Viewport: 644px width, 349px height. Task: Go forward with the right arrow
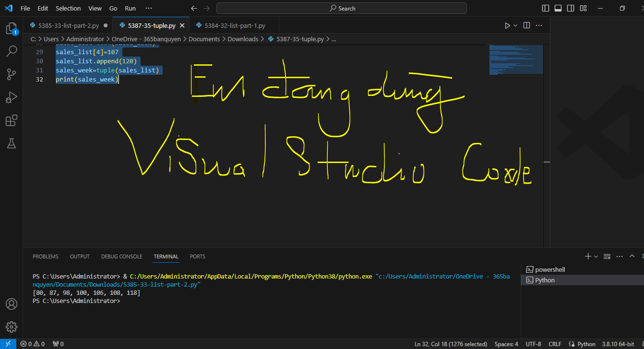(207, 8)
